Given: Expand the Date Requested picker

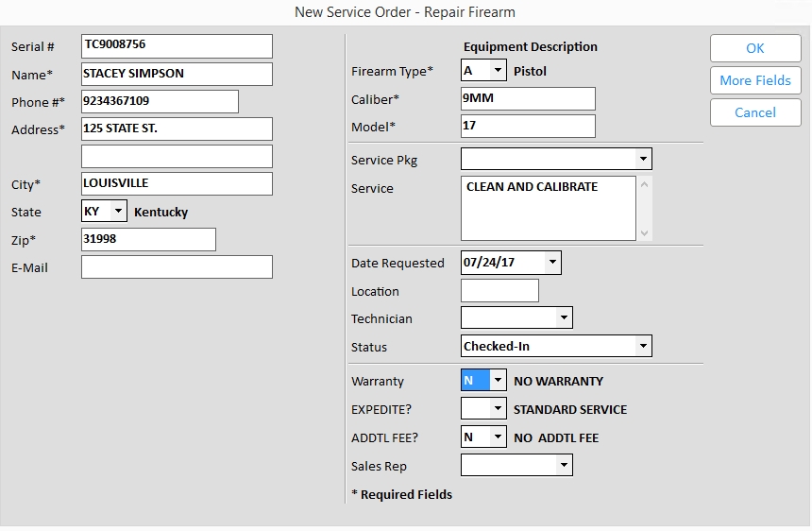Looking at the screenshot, I should coord(552,263).
